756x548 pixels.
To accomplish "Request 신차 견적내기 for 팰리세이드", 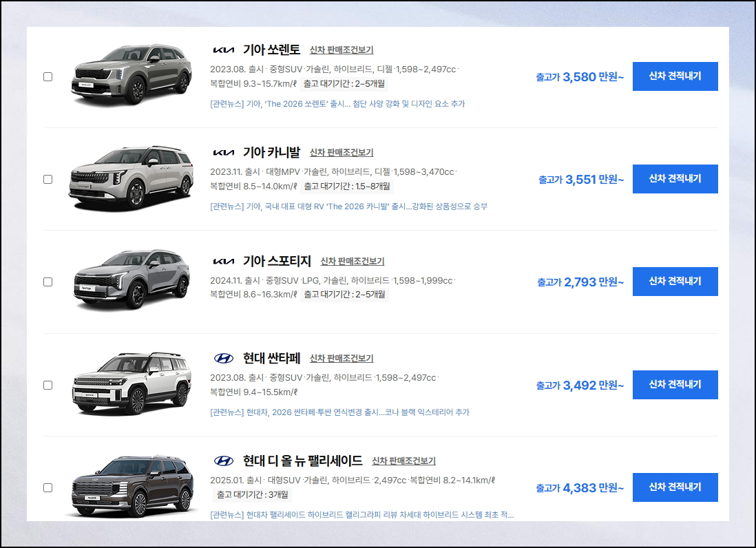I will click(x=675, y=487).
